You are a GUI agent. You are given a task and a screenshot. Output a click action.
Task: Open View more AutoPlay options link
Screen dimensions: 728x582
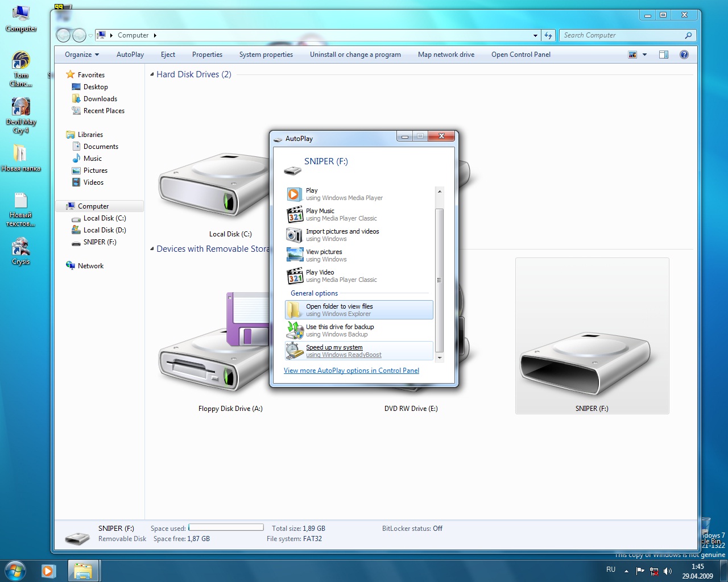(351, 371)
